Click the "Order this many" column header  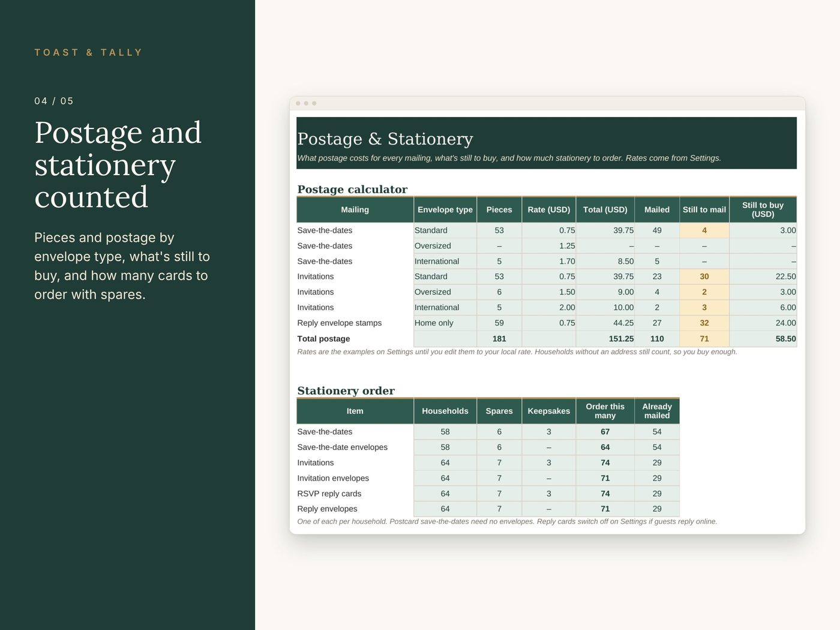point(605,411)
